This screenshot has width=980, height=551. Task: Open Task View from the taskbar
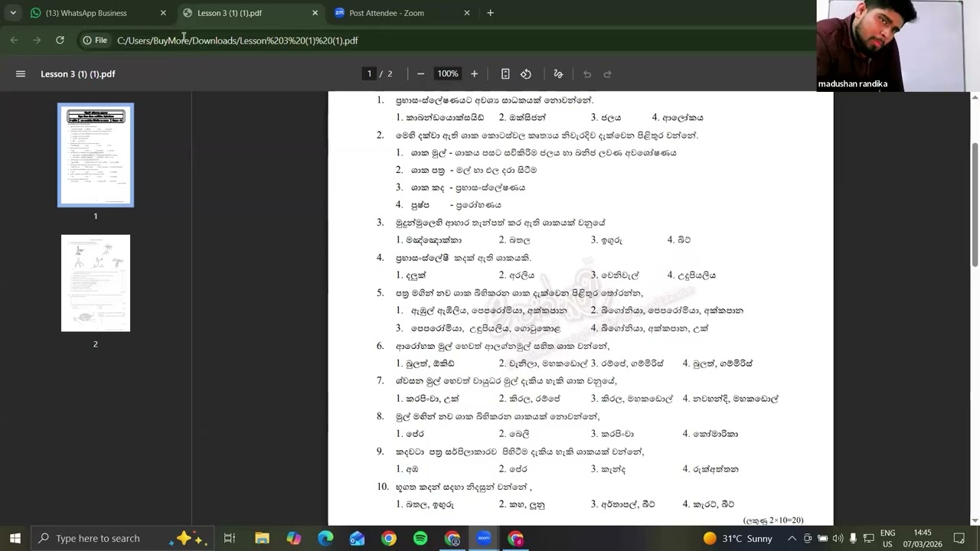pyautogui.click(x=229, y=539)
